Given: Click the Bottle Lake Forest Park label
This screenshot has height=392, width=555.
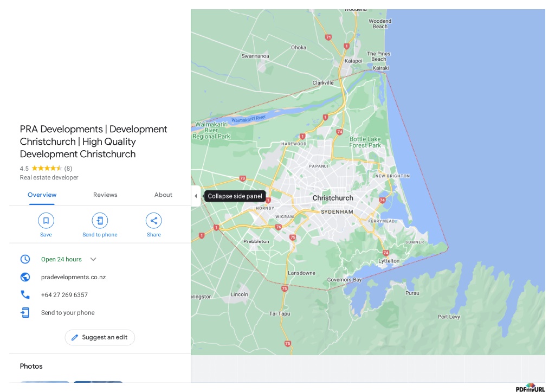Looking at the screenshot, I should [x=365, y=142].
